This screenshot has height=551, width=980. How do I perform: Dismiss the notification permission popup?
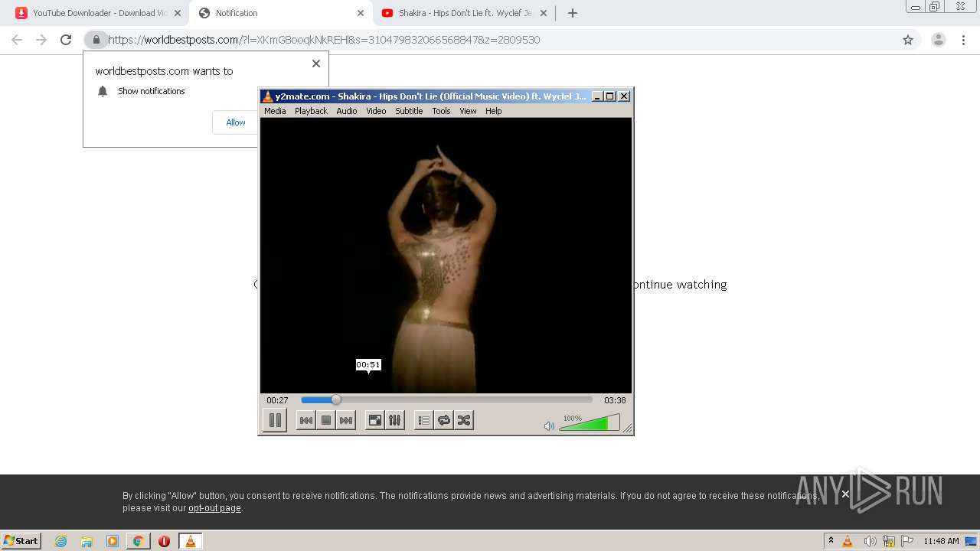click(316, 64)
